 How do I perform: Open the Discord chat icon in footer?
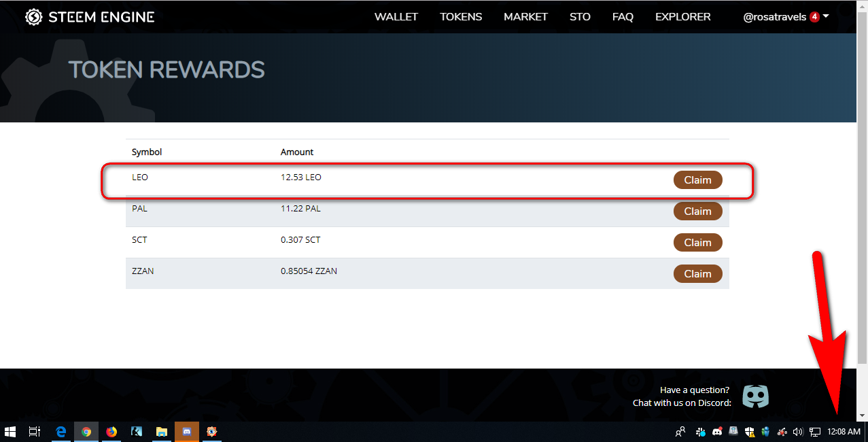[755, 396]
